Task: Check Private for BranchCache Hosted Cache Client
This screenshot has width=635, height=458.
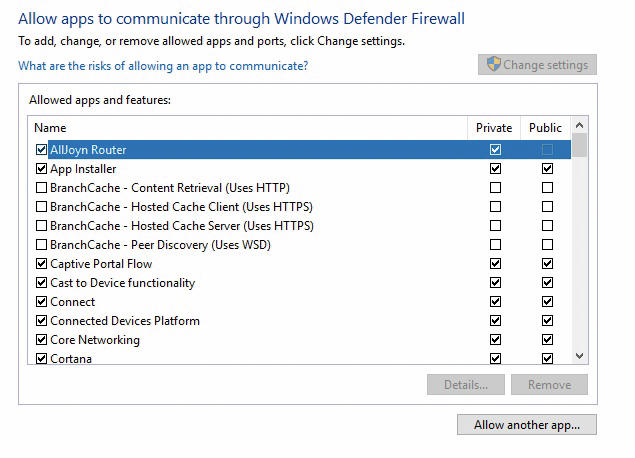Action: (495, 207)
